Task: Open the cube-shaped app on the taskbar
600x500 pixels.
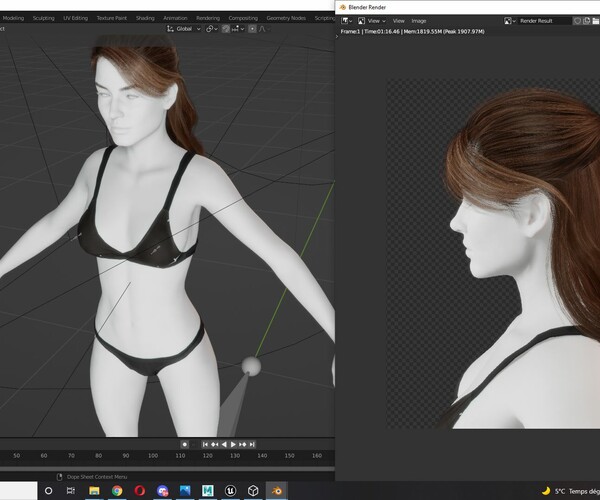Action: click(x=253, y=490)
